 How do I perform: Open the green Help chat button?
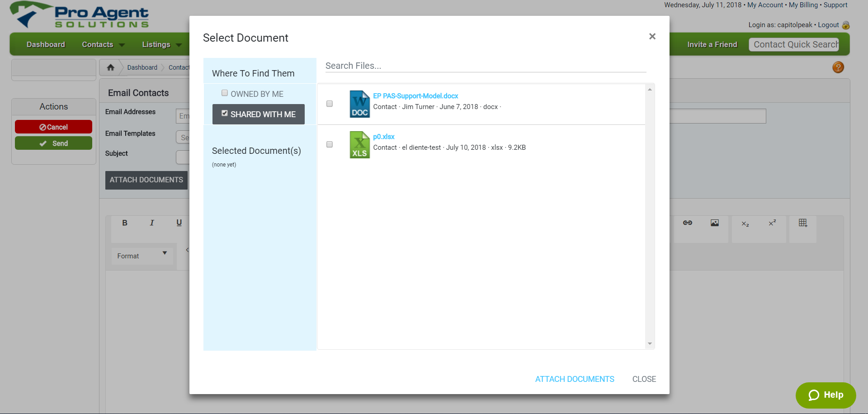pos(826,395)
